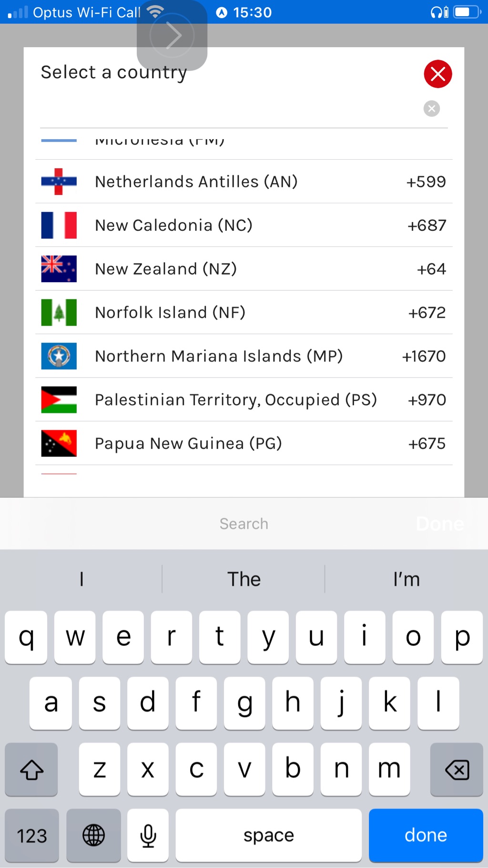
Task: Tap the country search input field
Action: (x=229, y=110)
